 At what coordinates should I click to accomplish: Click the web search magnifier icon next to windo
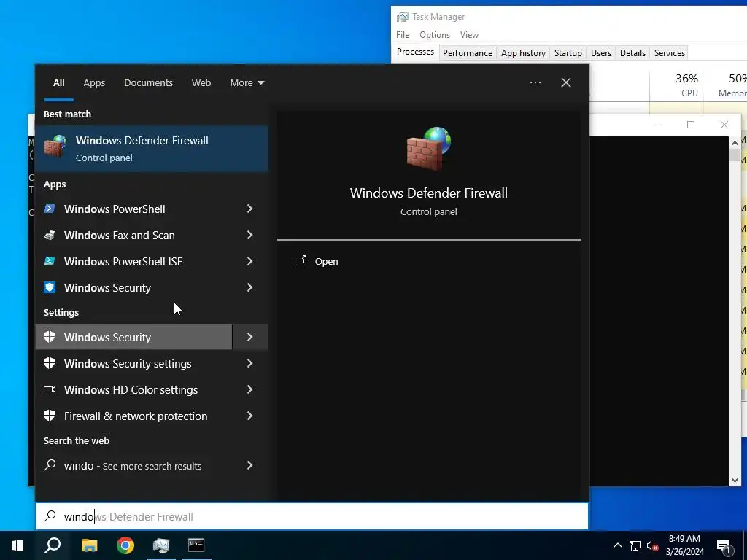point(50,464)
